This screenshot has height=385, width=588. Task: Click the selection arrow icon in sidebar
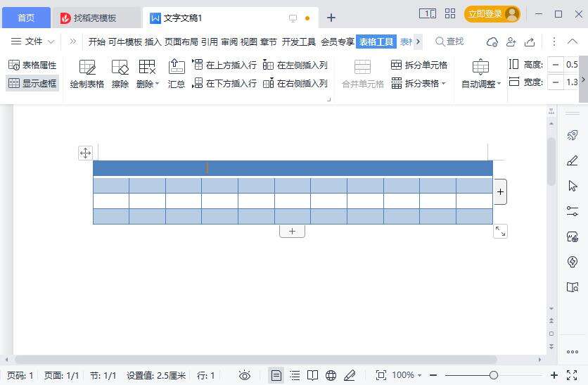(x=573, y=186)
